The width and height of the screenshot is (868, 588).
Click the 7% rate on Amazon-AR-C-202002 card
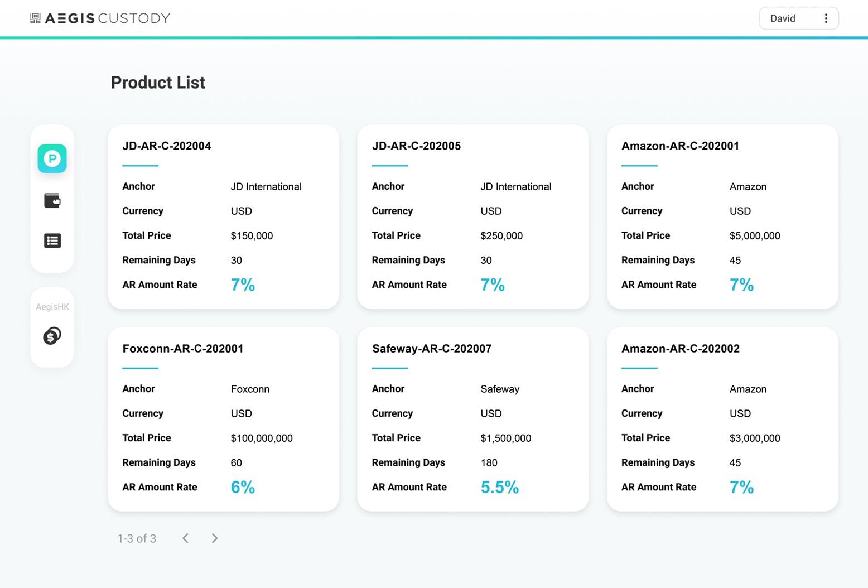point(741,488)
